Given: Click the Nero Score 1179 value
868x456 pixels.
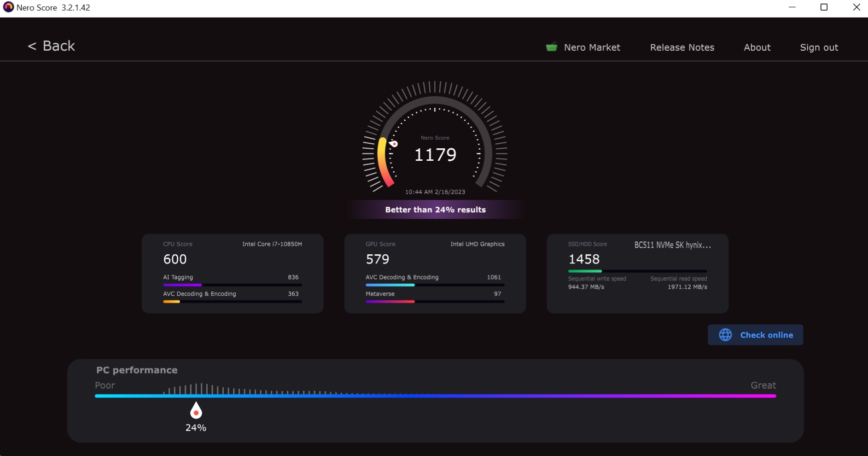Looking at the screenshot, I should coord(435,155).
